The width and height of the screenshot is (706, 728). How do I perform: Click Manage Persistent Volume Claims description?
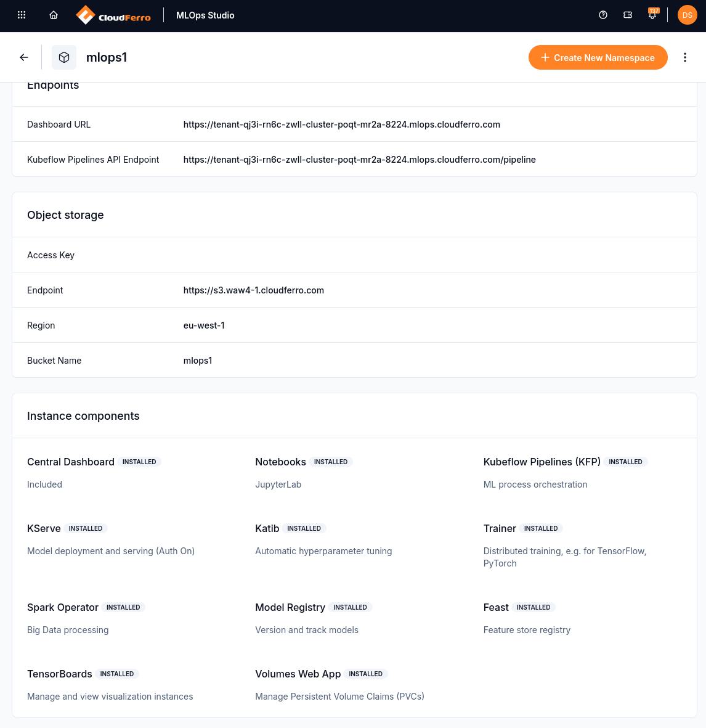click(339, 697)
